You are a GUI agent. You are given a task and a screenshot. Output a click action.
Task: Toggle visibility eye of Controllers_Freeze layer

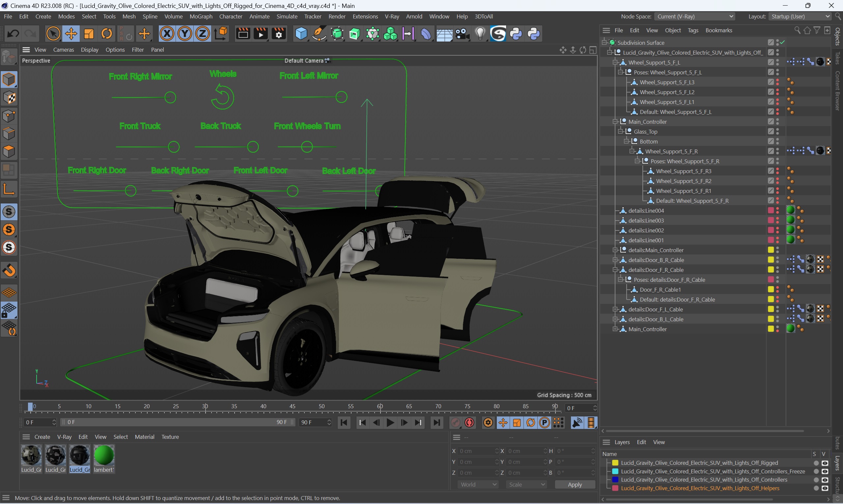[825, 471]
